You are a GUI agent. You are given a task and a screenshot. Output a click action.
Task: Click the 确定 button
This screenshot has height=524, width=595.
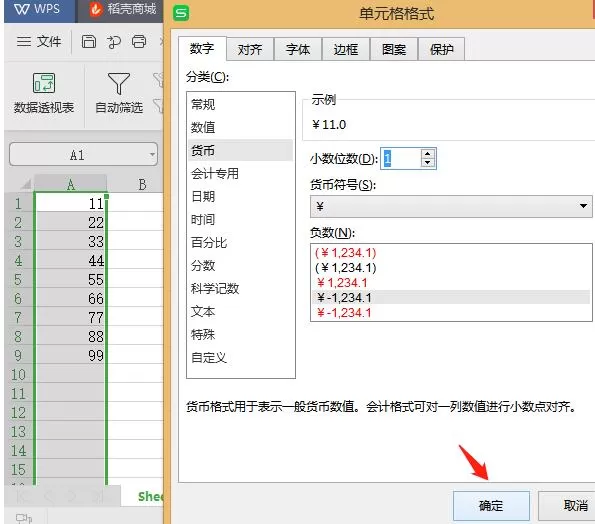point(491,505)
